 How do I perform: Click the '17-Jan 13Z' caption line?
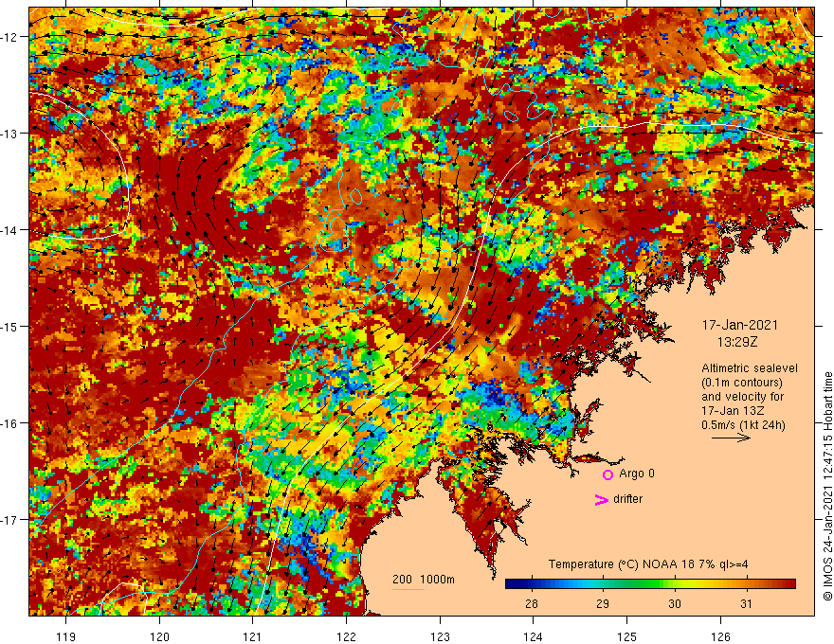[x=733, y=411]
